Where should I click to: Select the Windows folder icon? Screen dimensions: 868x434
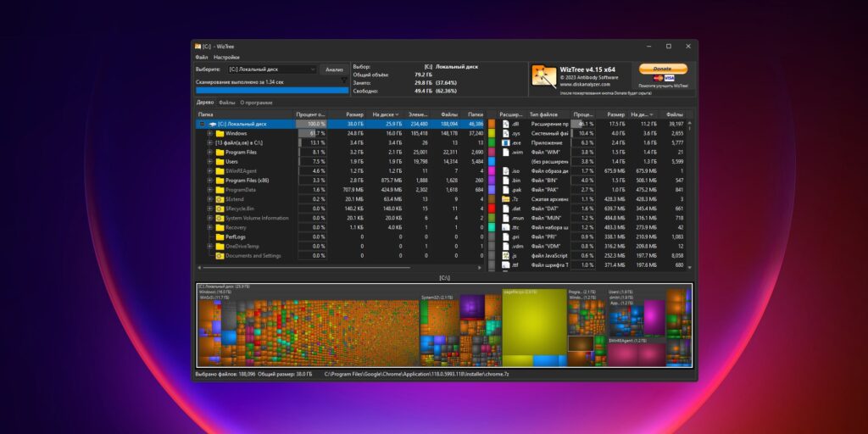point(220,133)
